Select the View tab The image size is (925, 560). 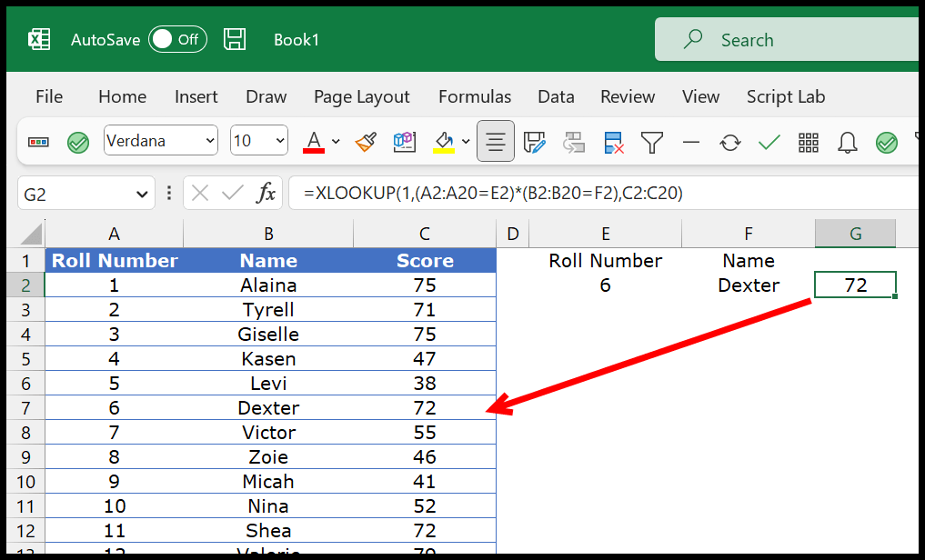tap(701, 96)
